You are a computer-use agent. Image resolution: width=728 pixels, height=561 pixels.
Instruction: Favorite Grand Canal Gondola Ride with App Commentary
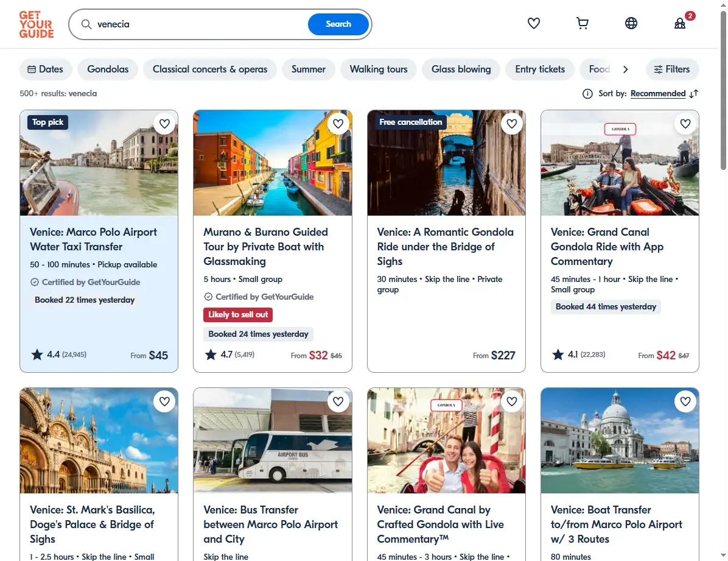pyautogui.click(x=685, y=124)
